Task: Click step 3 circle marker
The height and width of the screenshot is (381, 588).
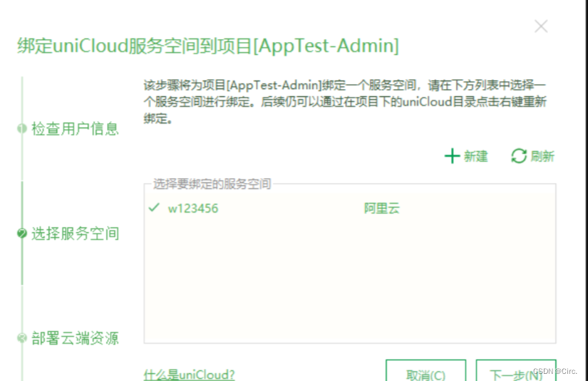Action: coord(22,338)
